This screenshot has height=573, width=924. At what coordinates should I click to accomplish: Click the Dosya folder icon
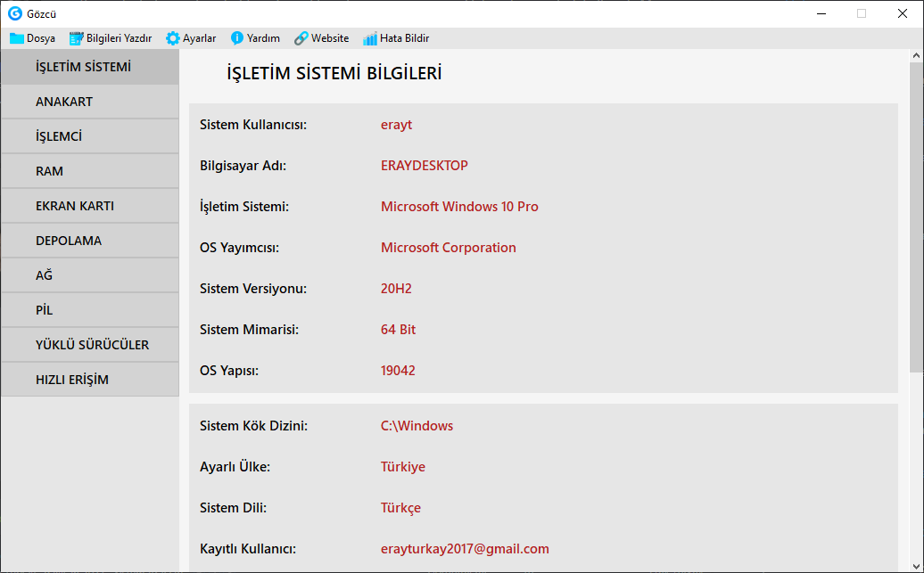pos(16,38)
